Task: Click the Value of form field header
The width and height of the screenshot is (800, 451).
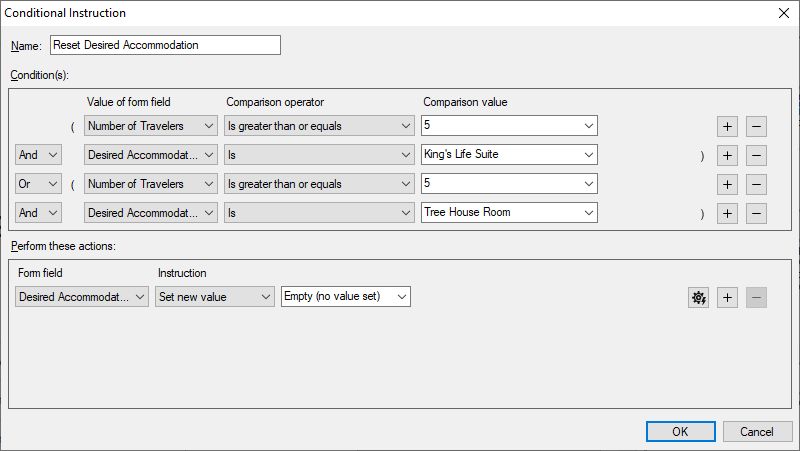Action: coord(129,102)
